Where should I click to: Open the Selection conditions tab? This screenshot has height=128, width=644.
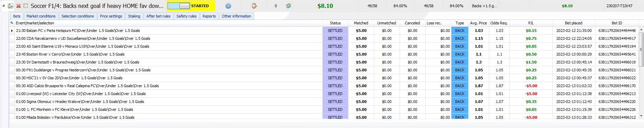point(78,16)
